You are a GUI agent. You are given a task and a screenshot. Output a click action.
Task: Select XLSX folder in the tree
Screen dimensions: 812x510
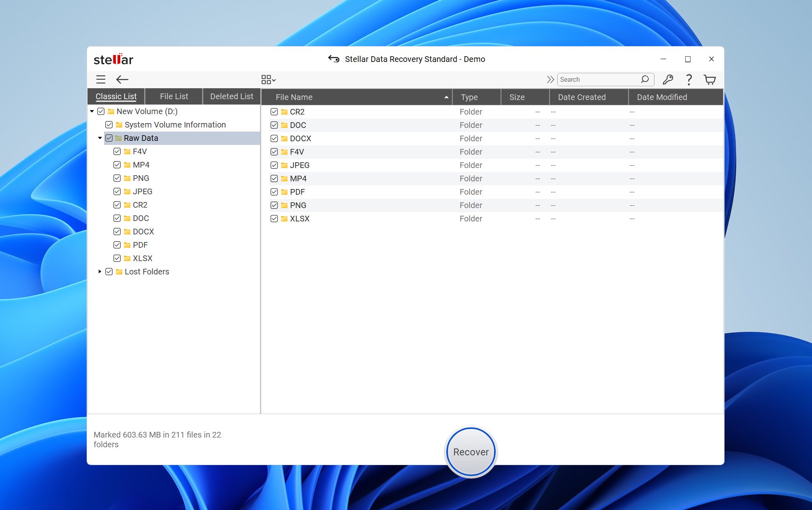[143, 258]
